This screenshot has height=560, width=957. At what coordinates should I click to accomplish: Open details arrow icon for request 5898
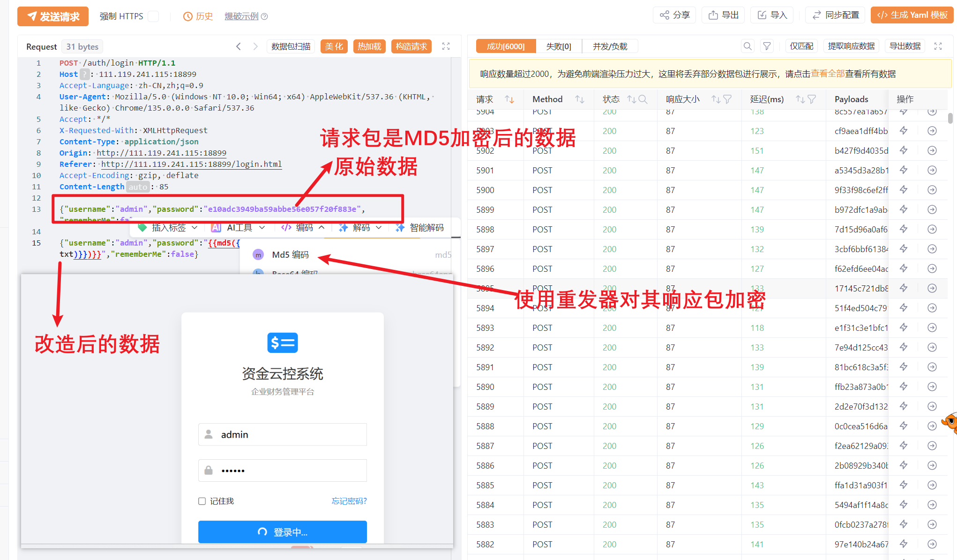coord(932,229)
